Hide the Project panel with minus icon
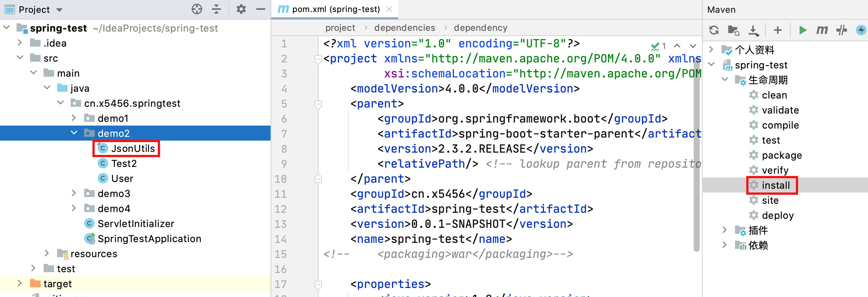 click(x=261, y=9)
